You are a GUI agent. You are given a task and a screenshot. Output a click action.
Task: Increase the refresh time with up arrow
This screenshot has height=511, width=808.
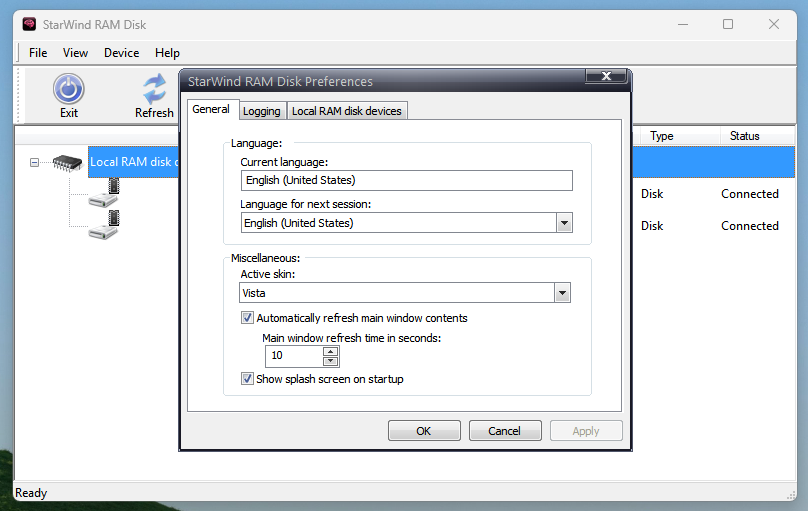(331, 350)
